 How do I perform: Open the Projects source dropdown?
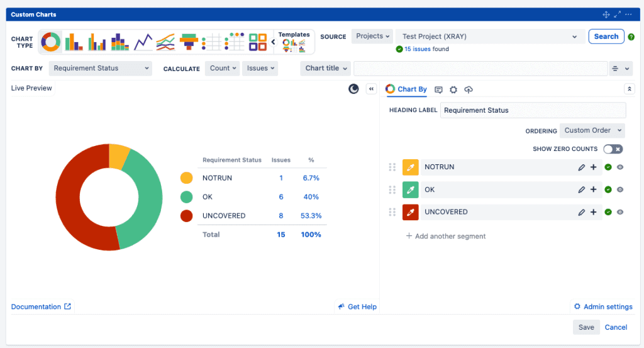coord(372,36)
